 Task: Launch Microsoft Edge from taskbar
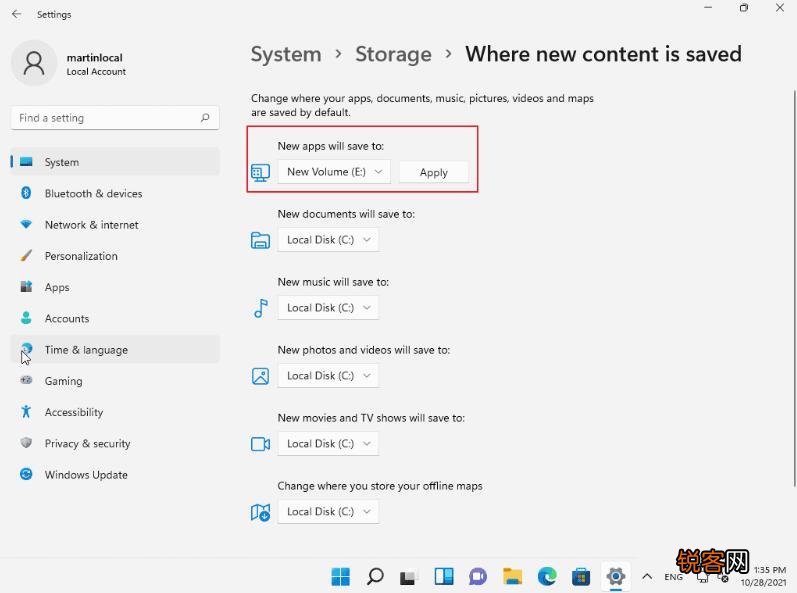pos(547,576)
